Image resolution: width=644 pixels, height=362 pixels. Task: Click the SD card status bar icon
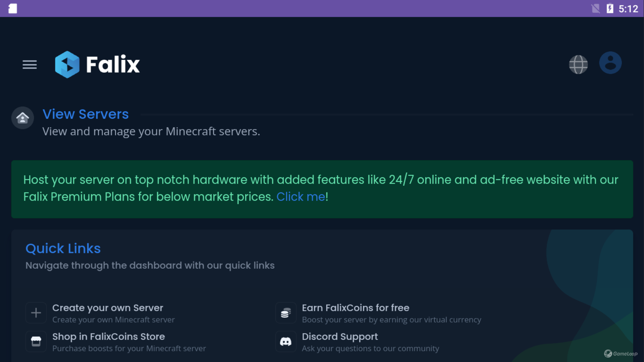13,8
